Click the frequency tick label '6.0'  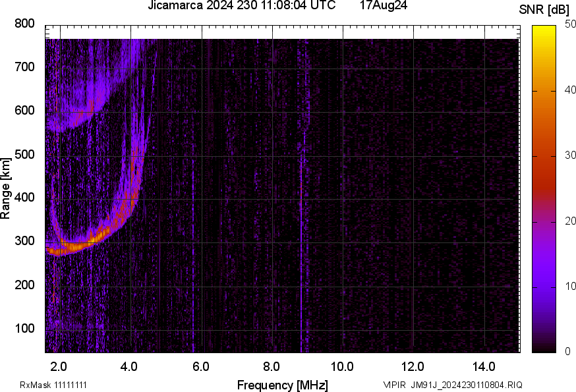point(200,366)
